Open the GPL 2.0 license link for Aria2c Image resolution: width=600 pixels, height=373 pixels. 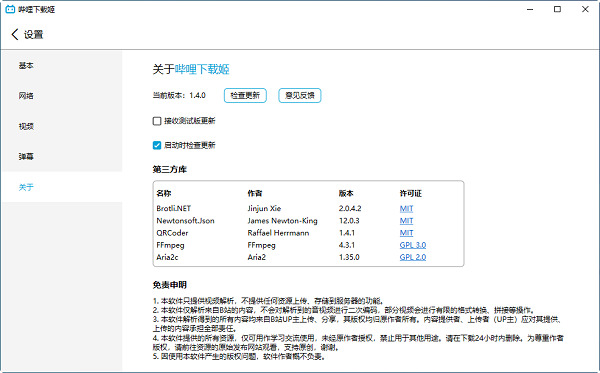point(413,257)
